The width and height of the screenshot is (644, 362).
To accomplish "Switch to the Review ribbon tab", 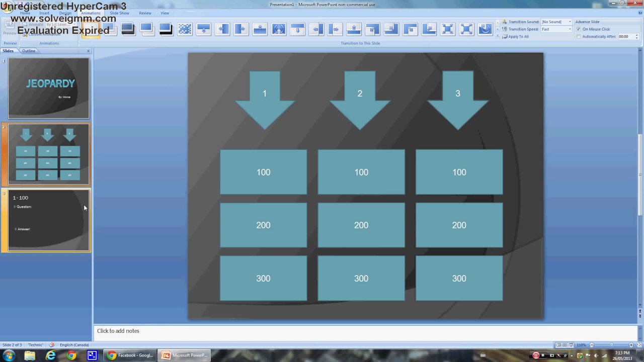I will coord(145,13).
